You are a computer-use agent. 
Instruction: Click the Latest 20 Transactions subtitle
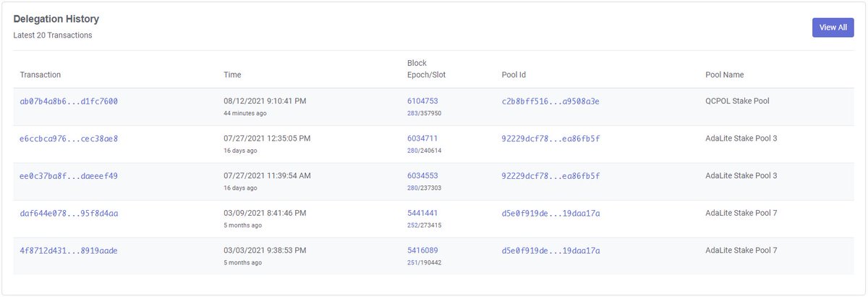53,35
